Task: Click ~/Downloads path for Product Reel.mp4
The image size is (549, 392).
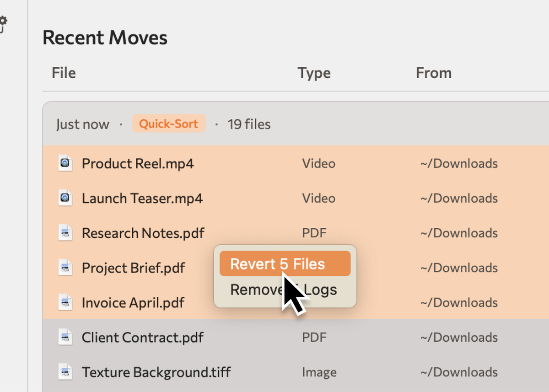Action: pyautogui.click(x=459, y=163)
